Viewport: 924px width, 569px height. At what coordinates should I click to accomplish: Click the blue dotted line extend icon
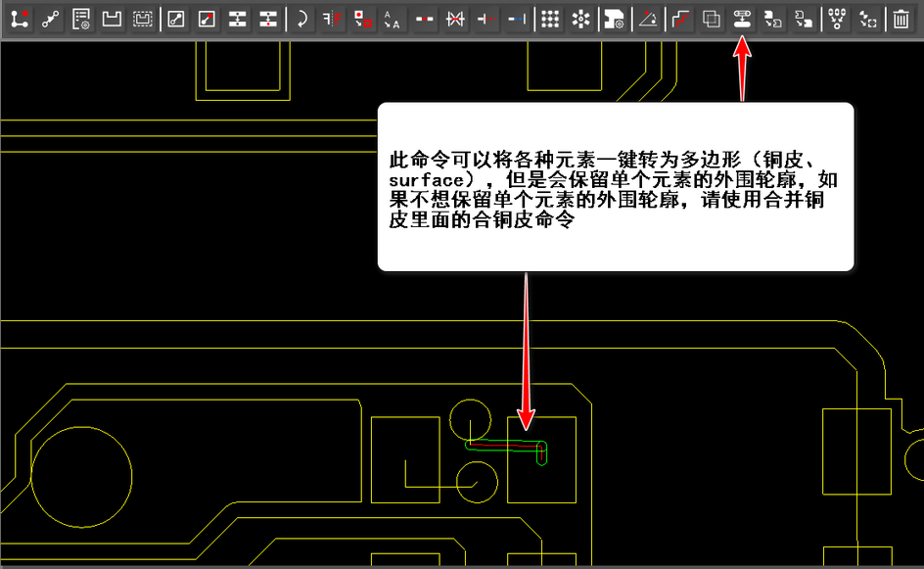pos(517,19)
